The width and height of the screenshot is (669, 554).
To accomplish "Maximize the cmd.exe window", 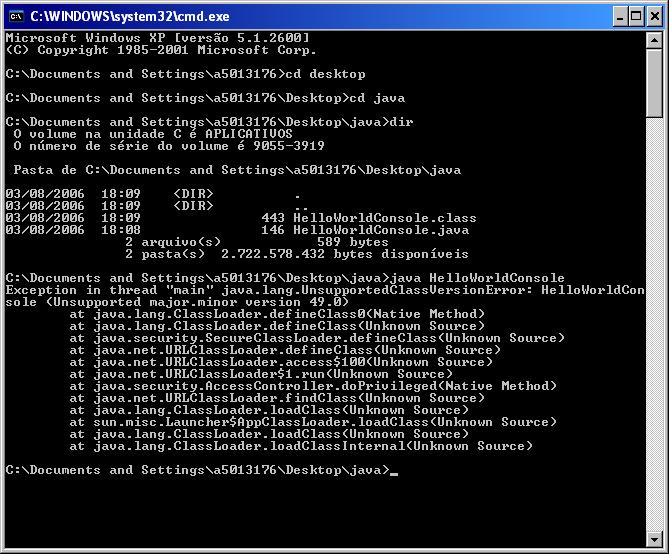I will click(x=636, y=17).
